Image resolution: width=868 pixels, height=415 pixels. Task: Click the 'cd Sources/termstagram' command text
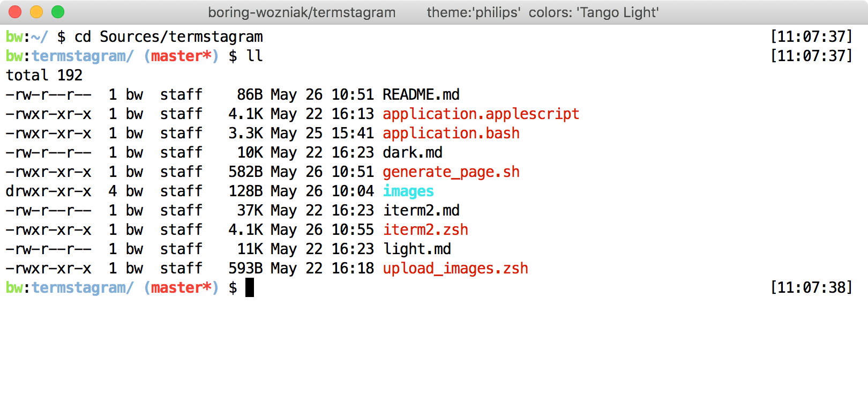pyautogui.click(x=168, y=37)
